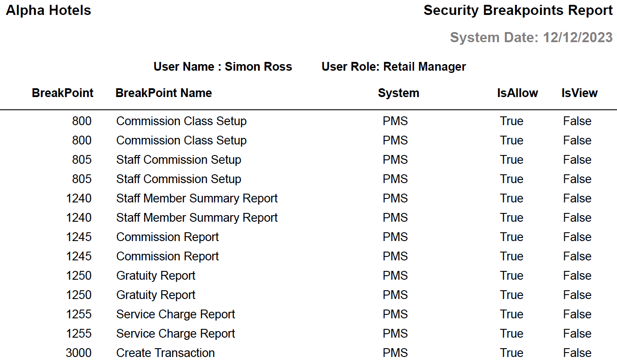This screenshot has width=617, height=364.
Task: Click the Security Breakpoints Report heading
Action: (x=518, y=11)
